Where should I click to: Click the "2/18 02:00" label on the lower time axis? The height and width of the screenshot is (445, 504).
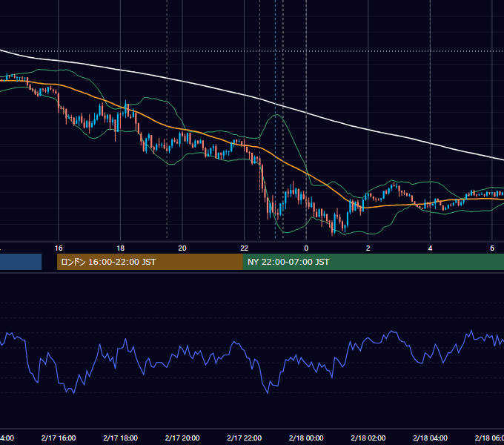point(368,438)
